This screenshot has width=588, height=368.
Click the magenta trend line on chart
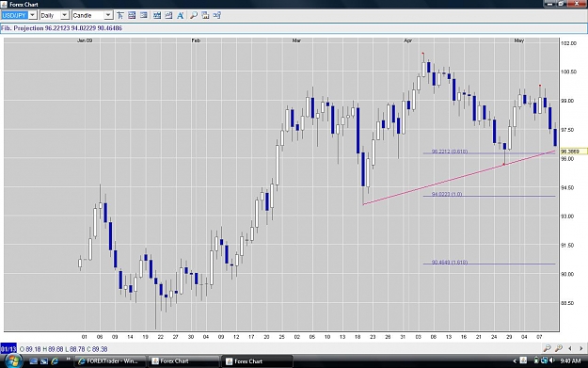[459, 178]
